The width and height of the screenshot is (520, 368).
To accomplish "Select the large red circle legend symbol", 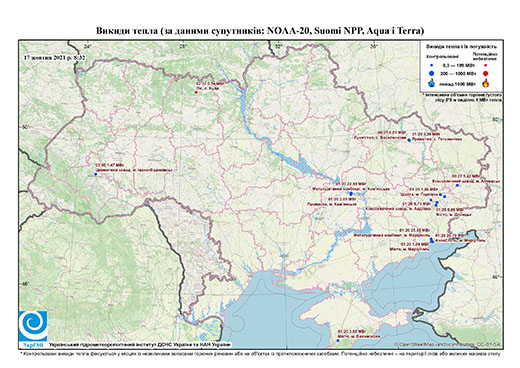I will 486,73.
